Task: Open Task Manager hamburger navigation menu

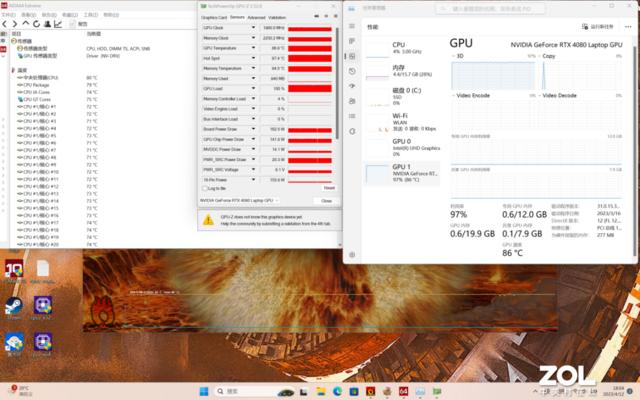Action: [x=352, y=26]
